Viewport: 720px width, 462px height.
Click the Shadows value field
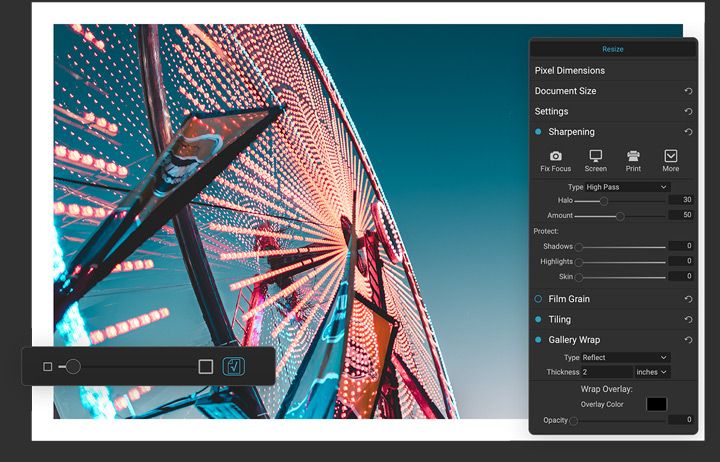681,246
